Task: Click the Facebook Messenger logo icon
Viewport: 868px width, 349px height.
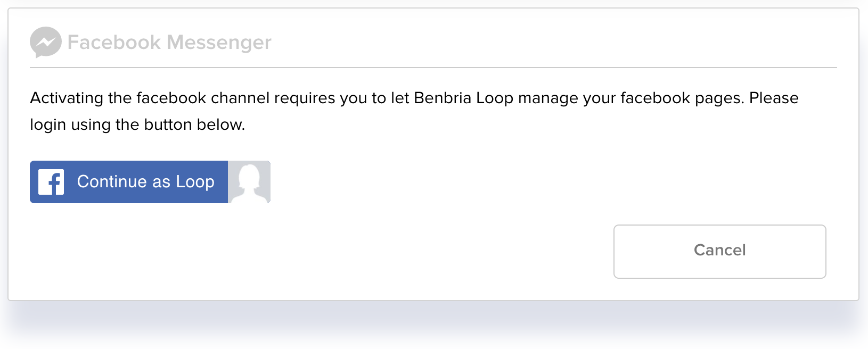Action: [45, 42]
